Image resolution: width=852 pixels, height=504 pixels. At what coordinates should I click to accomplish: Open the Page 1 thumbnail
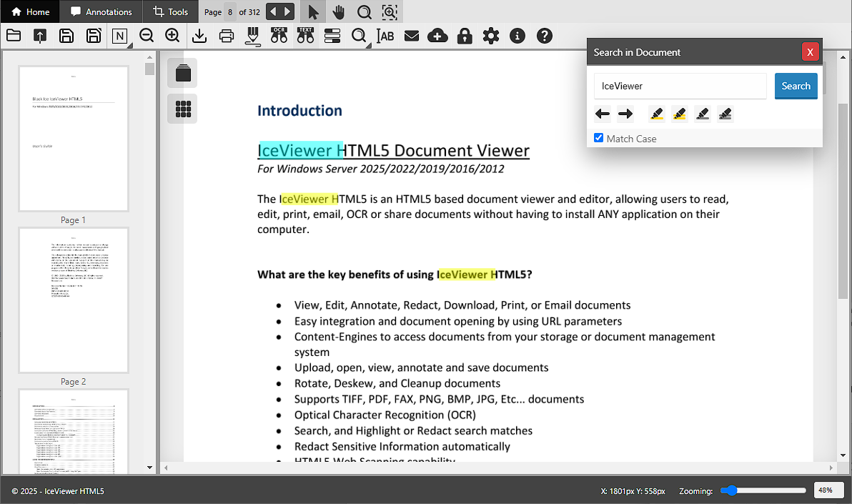click(74, 139)
